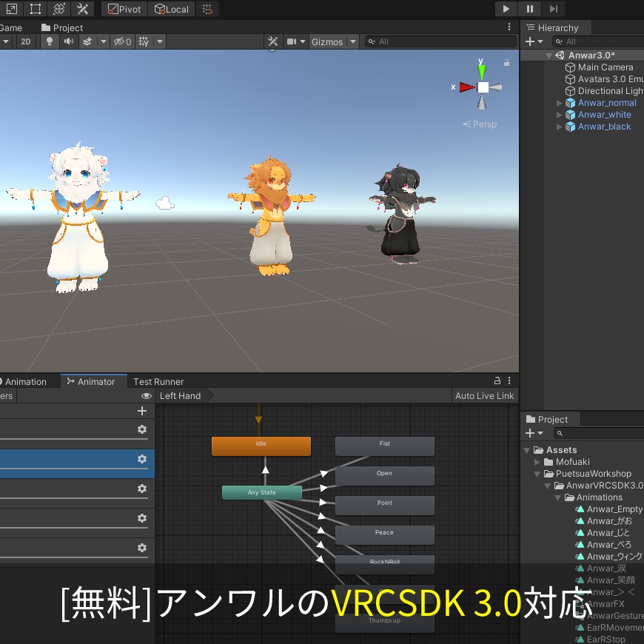
Task: Open Component Editor Tools wrench icon
Action: [x=272, y=41]
